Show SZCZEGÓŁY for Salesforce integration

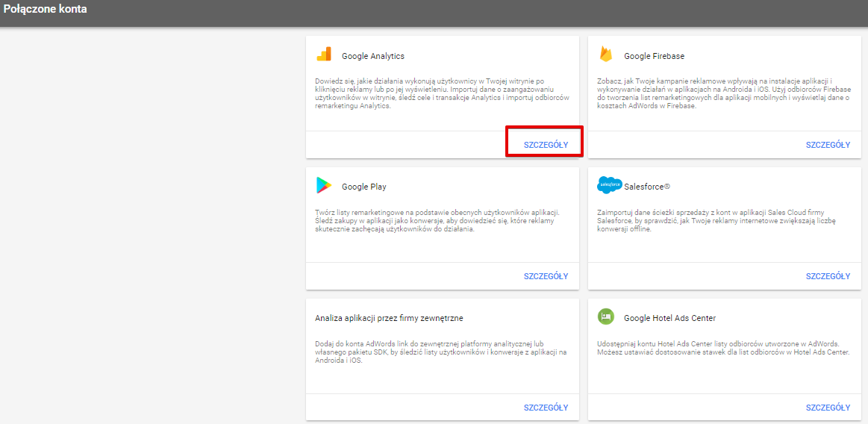pyautogui.click(x=828, y=276)
